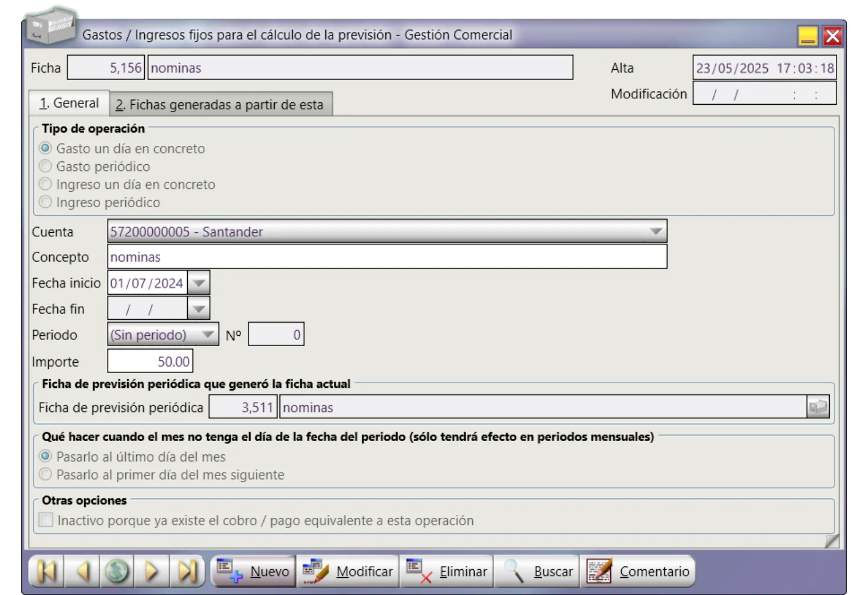Screen dimensions: 868x595
Task: Select Gasto periódico radio option
Action: pos(46,166)
